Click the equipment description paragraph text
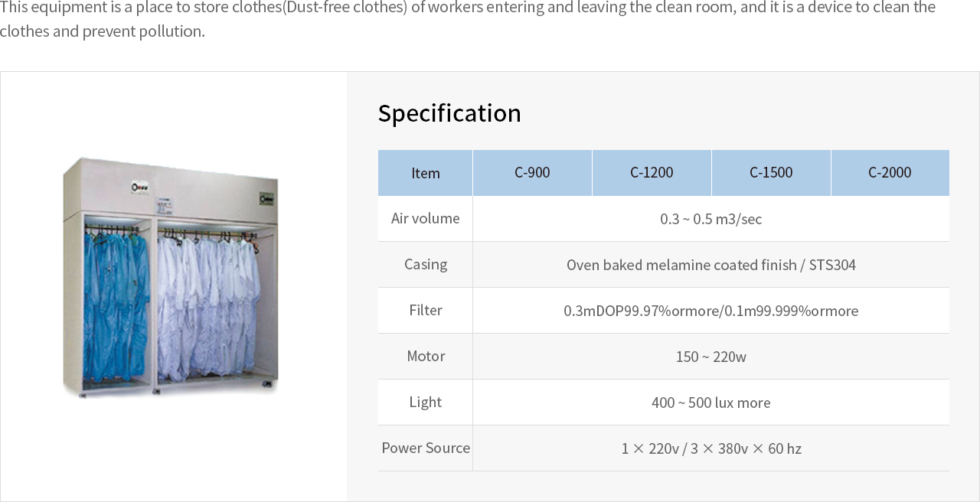This screenshot has width=980, height=502. [x=467, y=18]
